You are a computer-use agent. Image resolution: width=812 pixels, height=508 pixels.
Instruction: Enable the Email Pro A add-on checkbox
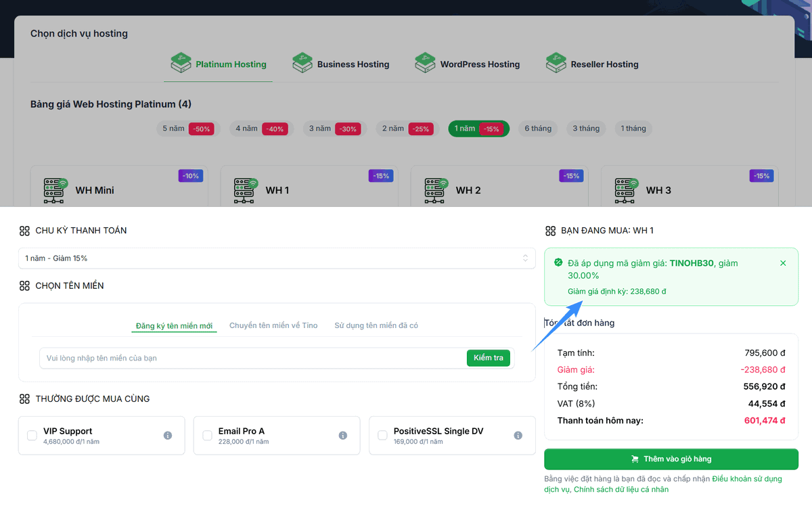208,436
